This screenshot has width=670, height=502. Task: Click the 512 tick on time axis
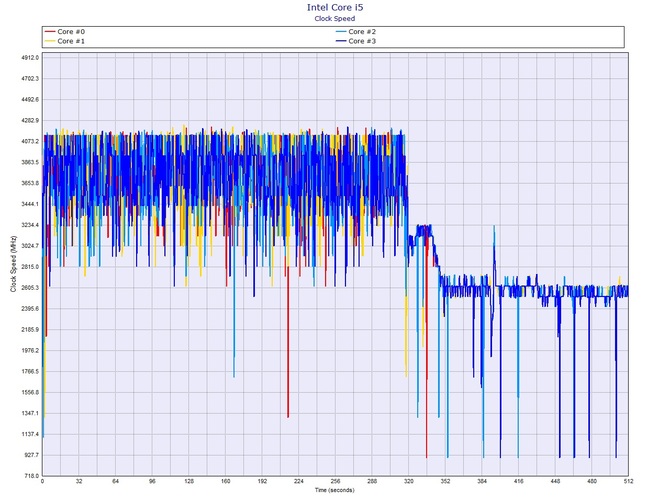(x=628, y=481)
